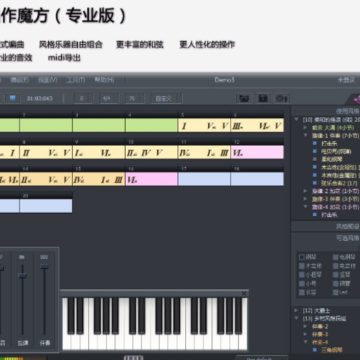Collapse the 旋律-4 加花 node
This screenshot has height=360, width=360.
(305, 207)
